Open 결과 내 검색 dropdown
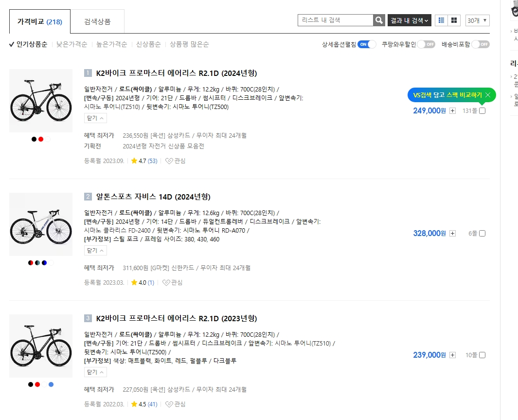The height and width of the screenshot is (420, 518). (410, 20)
